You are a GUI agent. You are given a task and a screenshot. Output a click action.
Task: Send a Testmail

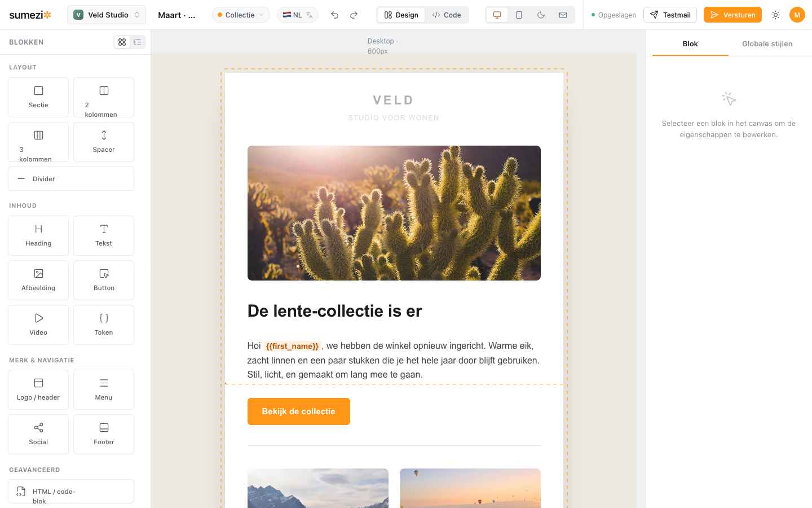670,15
